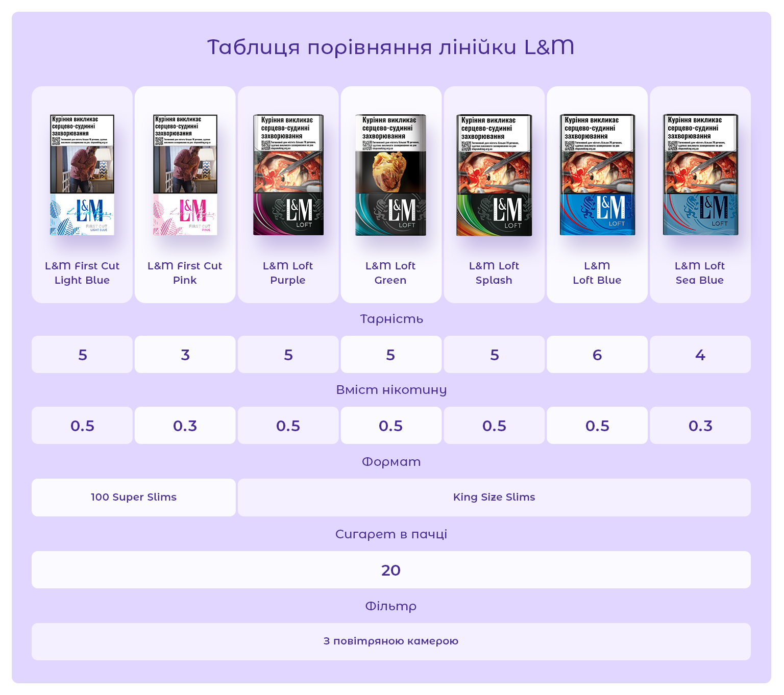
Task: Click Тарність value 4 for Loft Sea Blue
Action: click(x=700, y=355)
